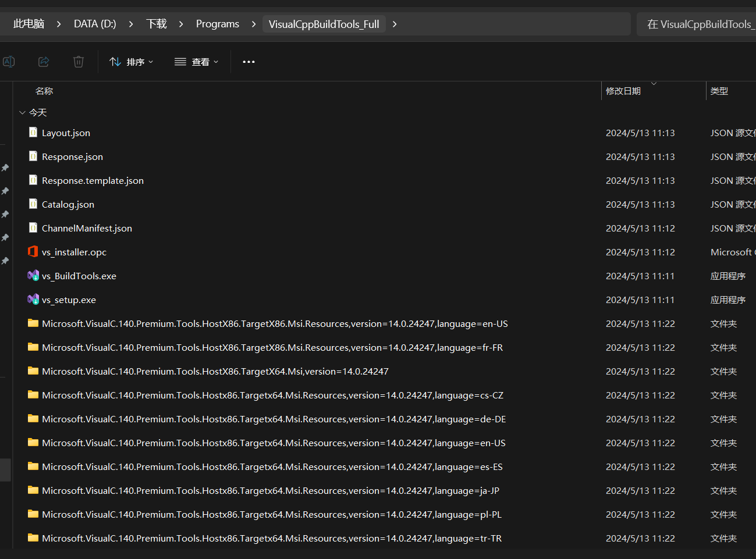Image resolution: width=756 pixels, height=559 pixels.
Task: Click the Rename icon in toolbar
Action: (x=9, y=62)
